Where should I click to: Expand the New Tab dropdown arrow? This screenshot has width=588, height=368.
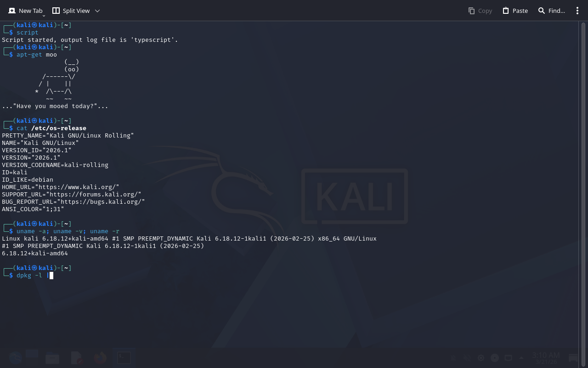coord(44,15)
